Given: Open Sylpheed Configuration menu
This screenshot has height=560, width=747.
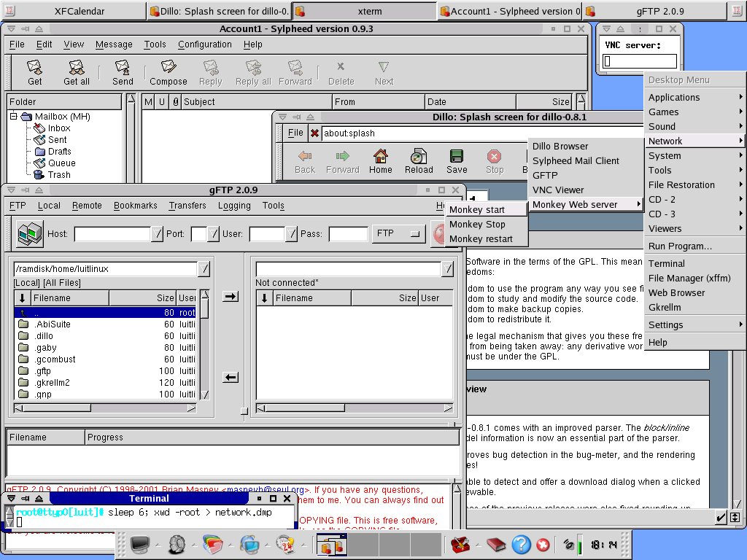Looking at the screenshot, I should click(x=205, y=44).
